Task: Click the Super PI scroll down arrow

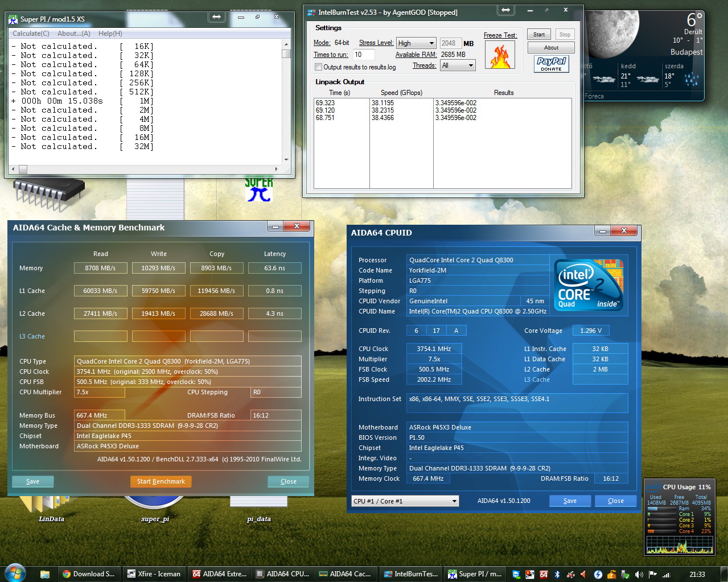Action: click(286, 160)
